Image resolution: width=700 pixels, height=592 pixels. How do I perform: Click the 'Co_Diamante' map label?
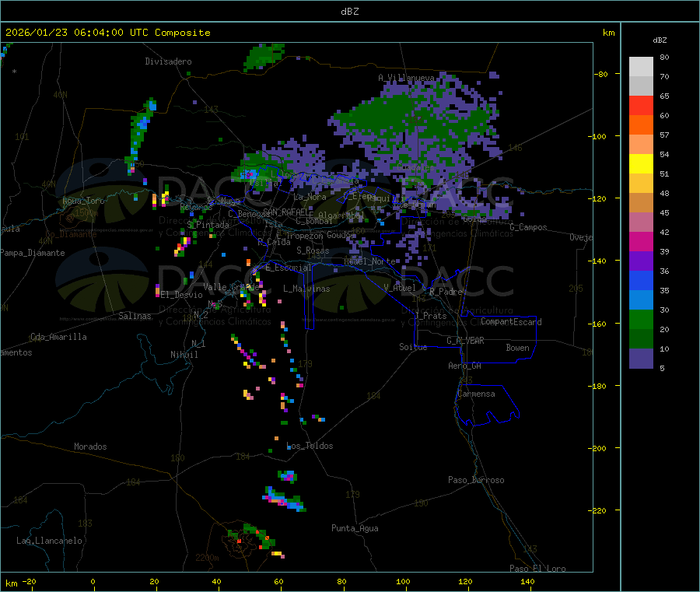pyautogui.click(x=71, y=234)
